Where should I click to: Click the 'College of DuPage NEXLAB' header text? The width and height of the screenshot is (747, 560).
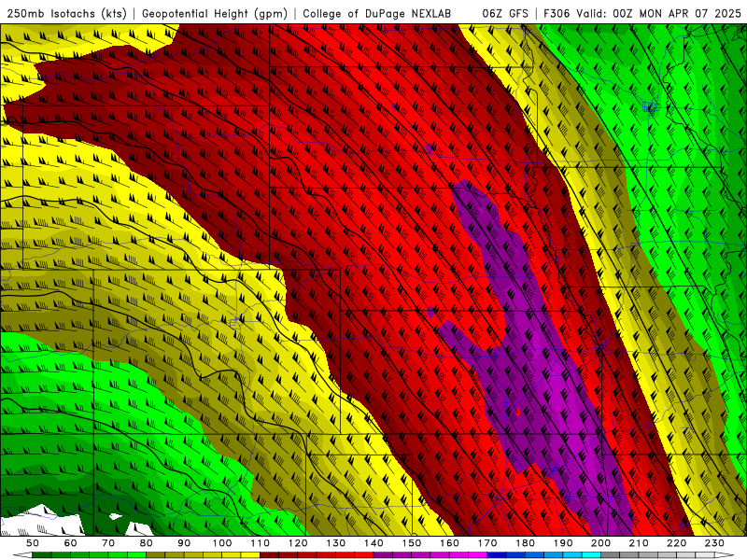click(376, 13)
